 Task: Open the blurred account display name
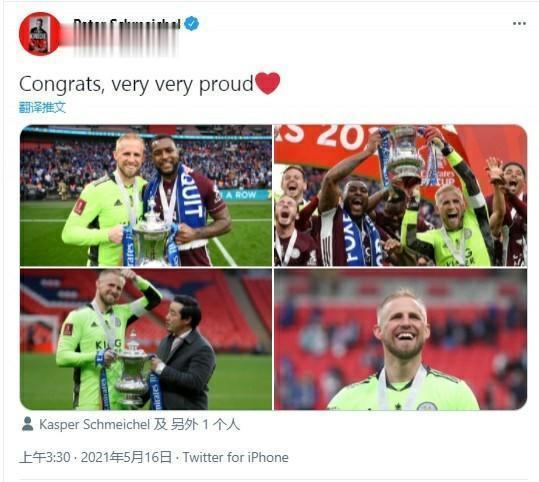pos(126,24)
